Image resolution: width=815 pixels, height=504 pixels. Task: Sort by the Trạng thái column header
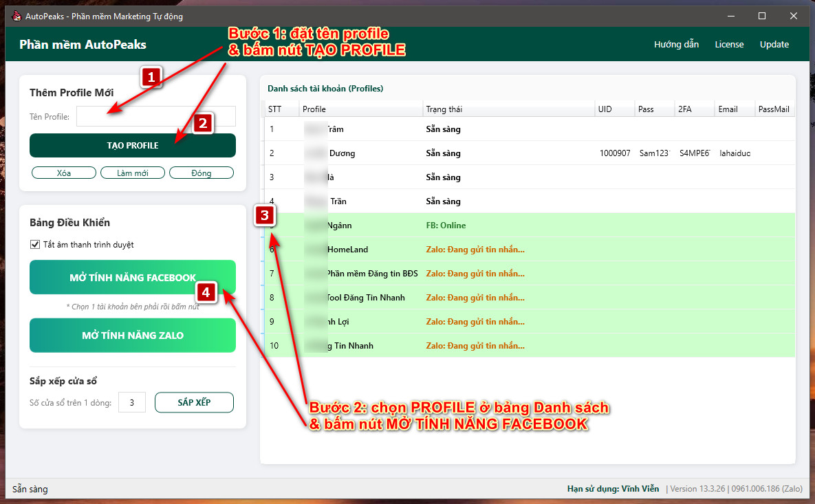509,109
